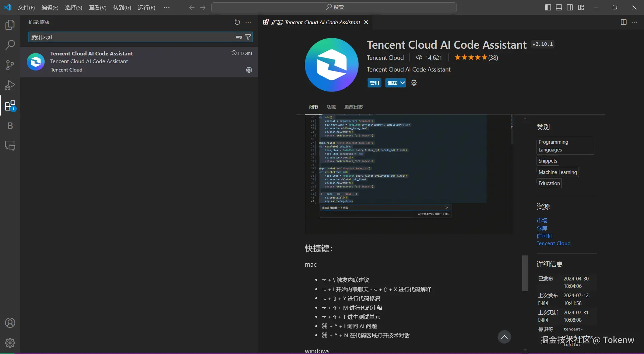Open the B icon view in activity bar
Image resolution: width=644 pixels, height=354 pixels.
pos(10,126)
